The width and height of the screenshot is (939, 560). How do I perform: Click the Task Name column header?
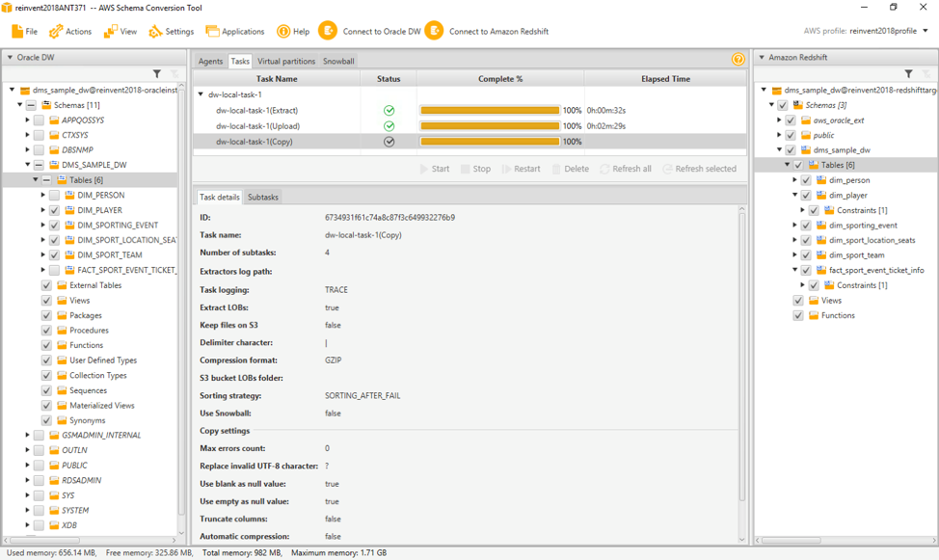[x=277, y=78]
